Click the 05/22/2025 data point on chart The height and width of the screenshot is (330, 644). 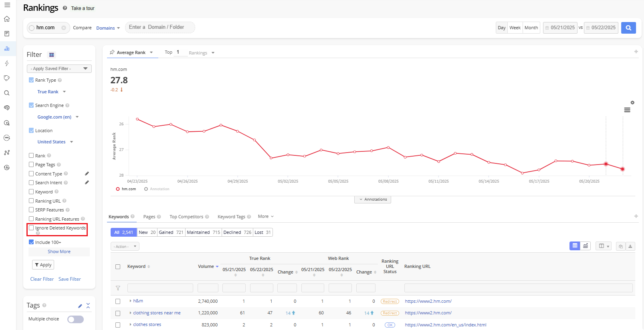pos(622,169)
